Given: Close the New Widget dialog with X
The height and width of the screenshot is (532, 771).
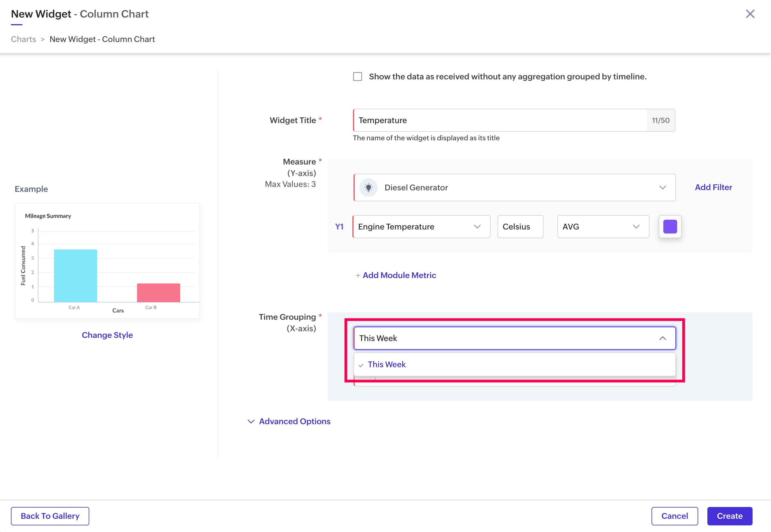Looking at the screenshot, I should [x=750, y=14].
